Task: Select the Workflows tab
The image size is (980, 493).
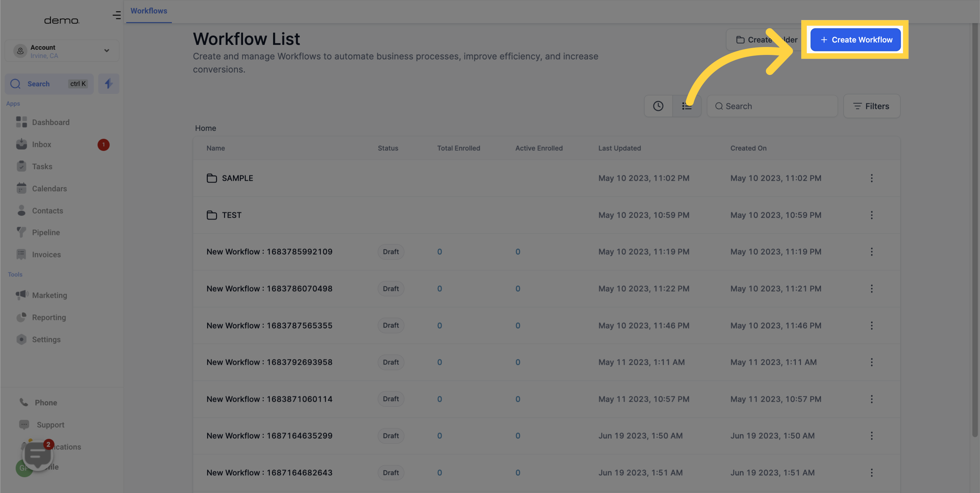Action: (149, 11)
